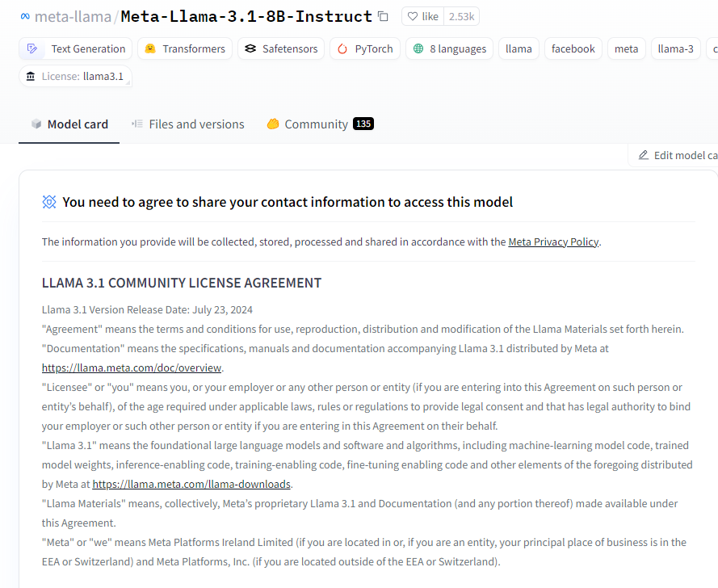Click the Meta infinity logo icon
Screen dimensions: 718x588
click(x=25, y=16)
